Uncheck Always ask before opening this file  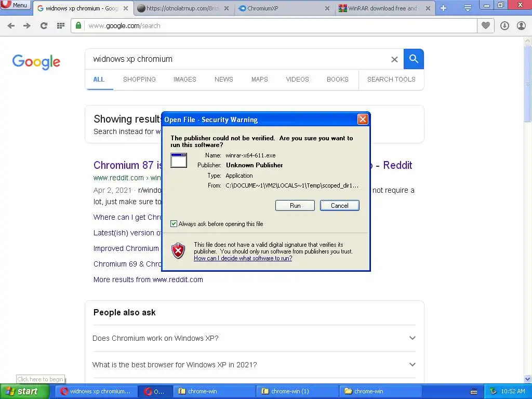click(174, 223)
